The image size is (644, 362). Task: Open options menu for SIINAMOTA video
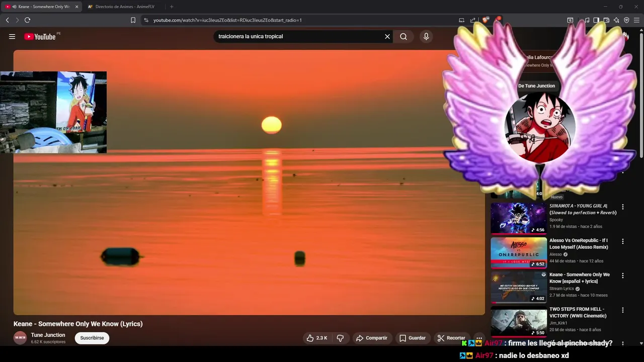tap(623, 207)
